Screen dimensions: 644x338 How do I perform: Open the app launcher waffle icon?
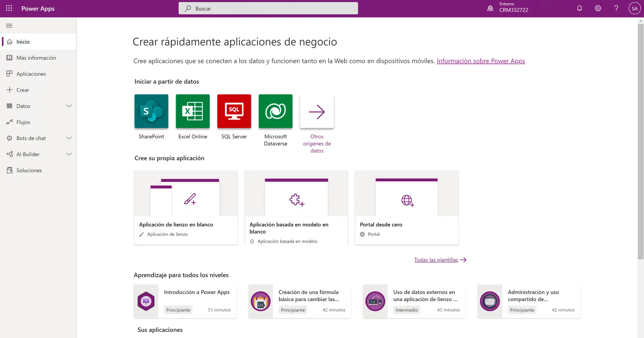[9, 8]
